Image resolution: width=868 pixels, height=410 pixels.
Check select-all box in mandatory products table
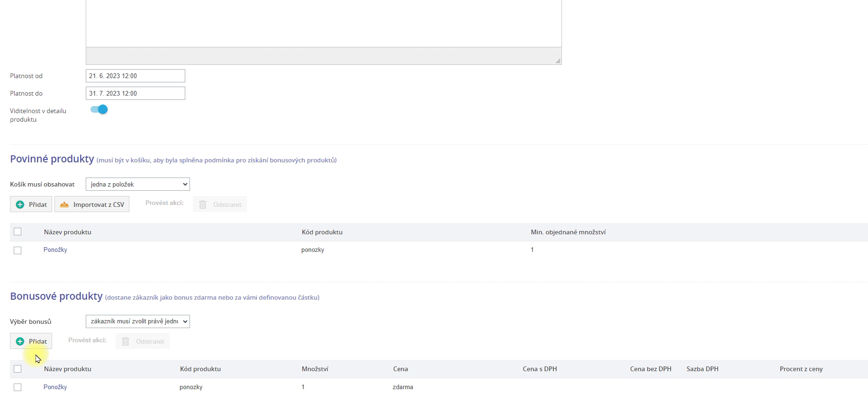click(x=18, y=232)
